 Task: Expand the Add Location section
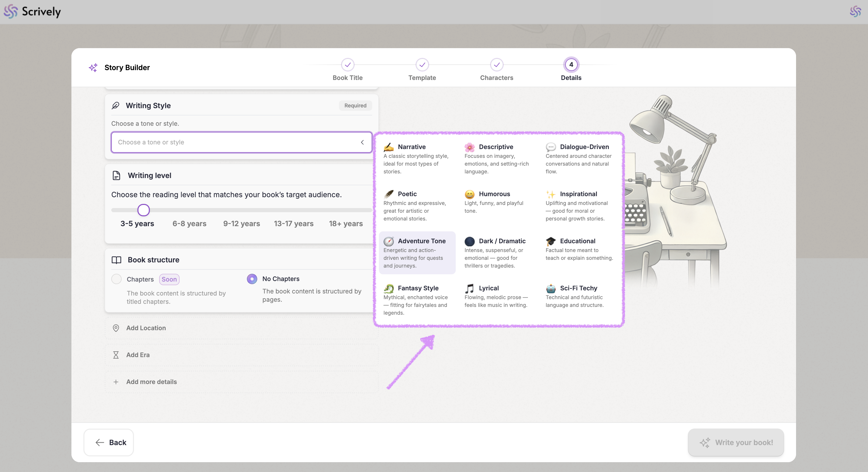146,328
